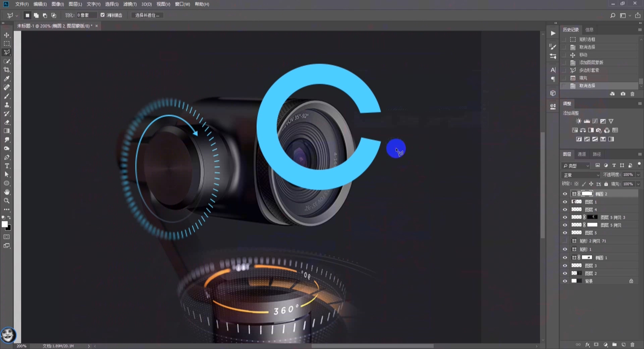This screenshot has height=349, width=644.
Task: Open the layer filter 类型 dropdown
Action: (576, 166)
